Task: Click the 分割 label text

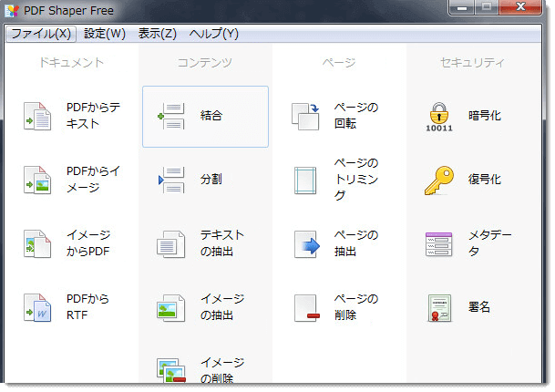Action: (x=211, y=180)
